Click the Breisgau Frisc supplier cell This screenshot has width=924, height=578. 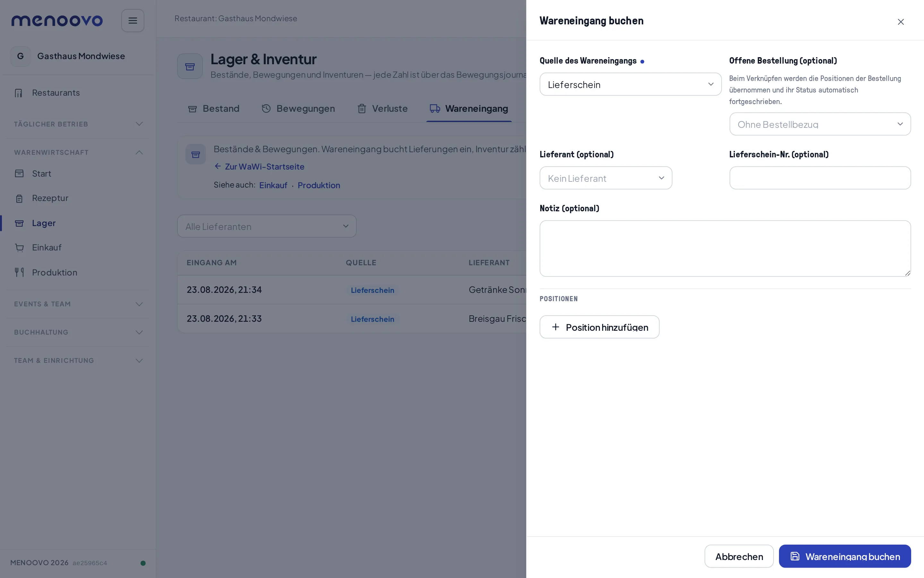(x=498, y=319)
